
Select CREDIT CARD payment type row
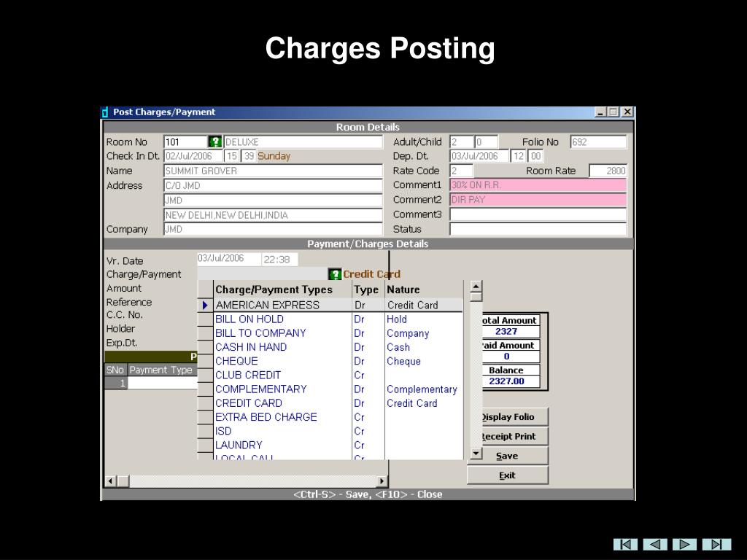tap(330, 402)
